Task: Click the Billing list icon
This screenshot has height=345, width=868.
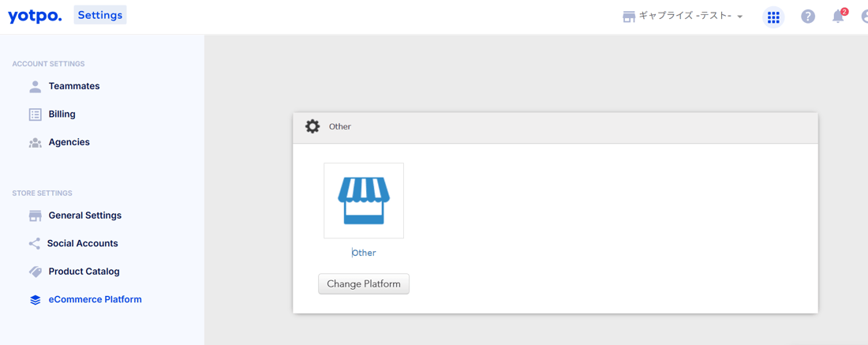Action: tap(36, 114)
